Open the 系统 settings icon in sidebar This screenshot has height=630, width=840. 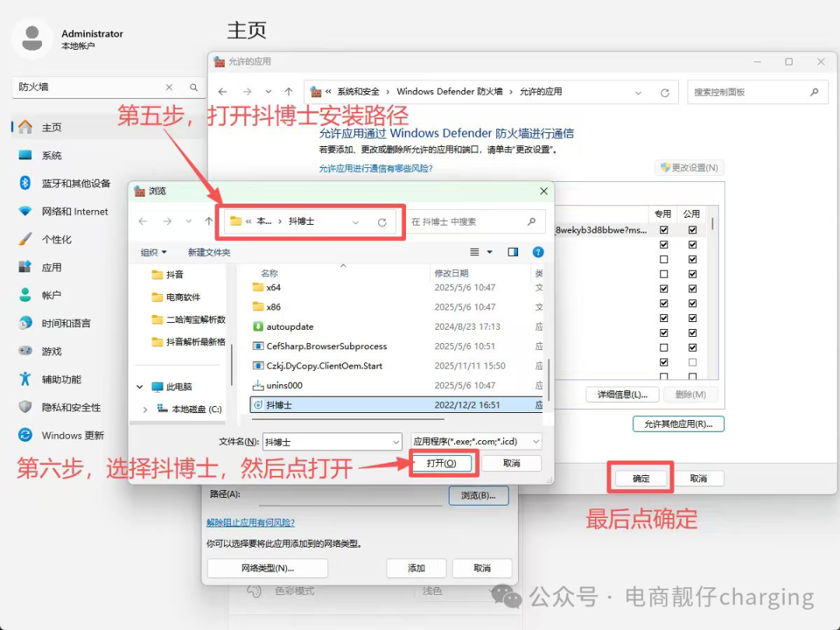tap(23, 155)
